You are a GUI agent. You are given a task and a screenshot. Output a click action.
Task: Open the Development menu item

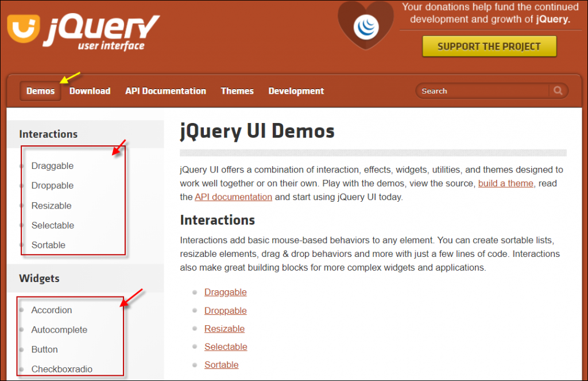296,91
